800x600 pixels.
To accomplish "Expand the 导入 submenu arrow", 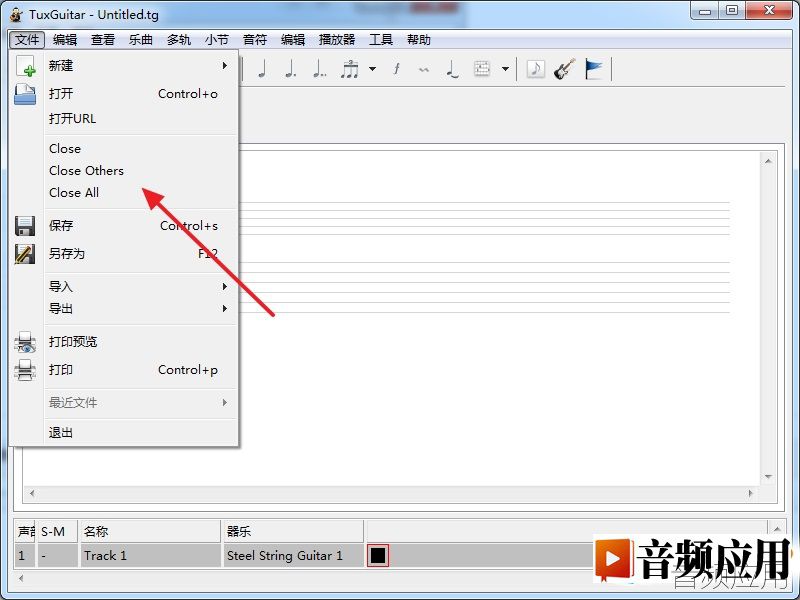I will point(224,287).
